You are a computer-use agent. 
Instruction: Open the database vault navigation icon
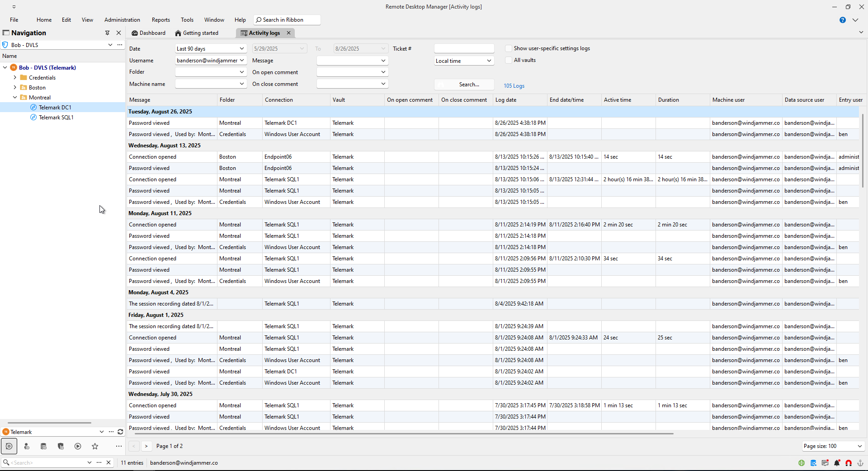tap(43, 446)
